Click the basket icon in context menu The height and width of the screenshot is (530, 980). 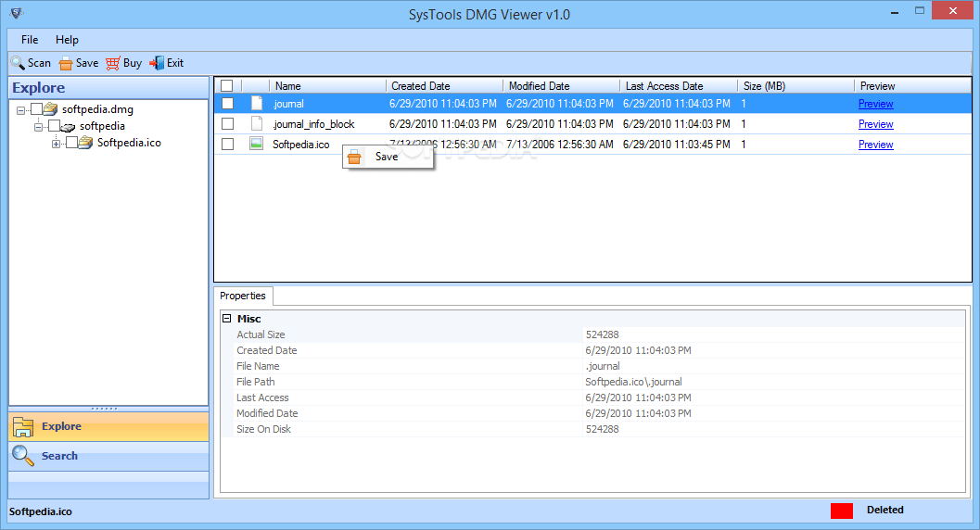(354, 157)
